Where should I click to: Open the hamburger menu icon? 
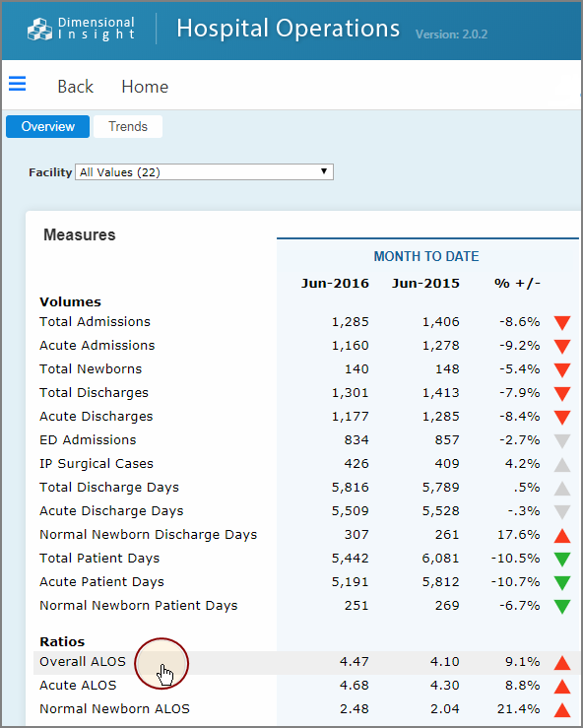17,84
